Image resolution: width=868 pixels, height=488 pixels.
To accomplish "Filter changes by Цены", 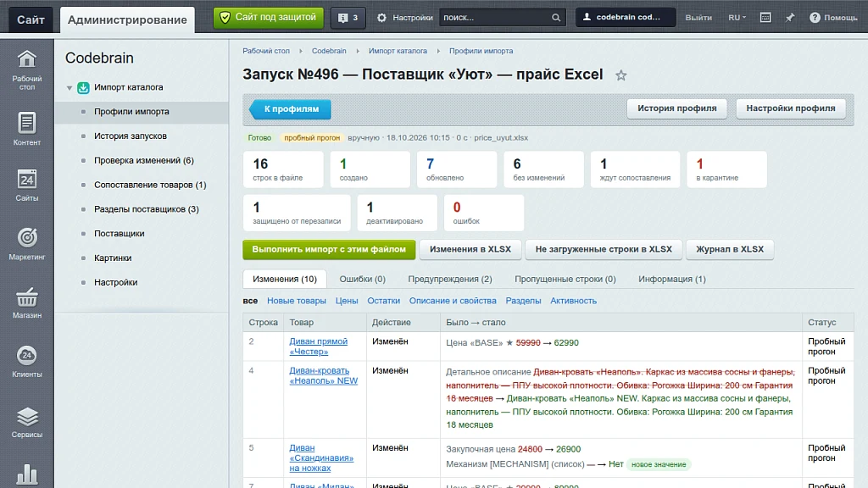I will tap(347, 301).
